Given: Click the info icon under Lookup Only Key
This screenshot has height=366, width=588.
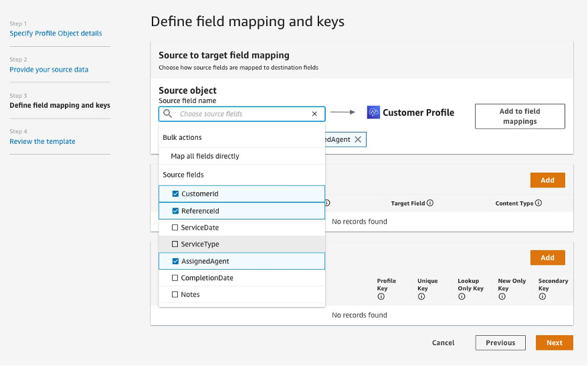Looking at the screenshot, I should pyautogui.click(x=462, y=296).
